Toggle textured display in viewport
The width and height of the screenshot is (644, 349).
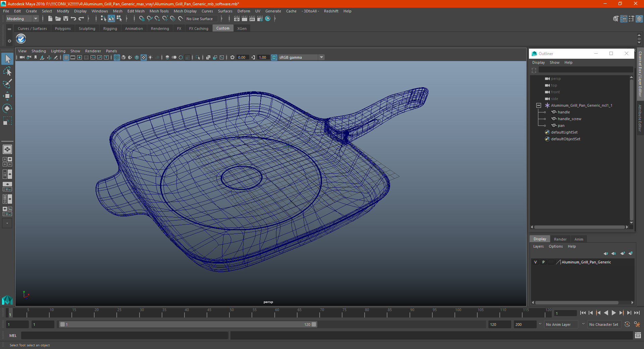[x=144, y=57]
